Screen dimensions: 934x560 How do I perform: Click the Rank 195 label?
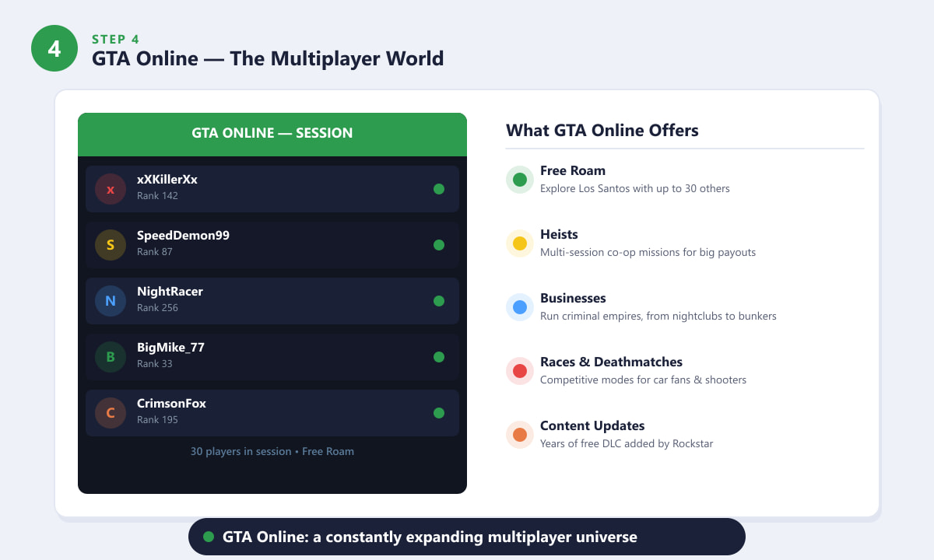click(157, 420)
